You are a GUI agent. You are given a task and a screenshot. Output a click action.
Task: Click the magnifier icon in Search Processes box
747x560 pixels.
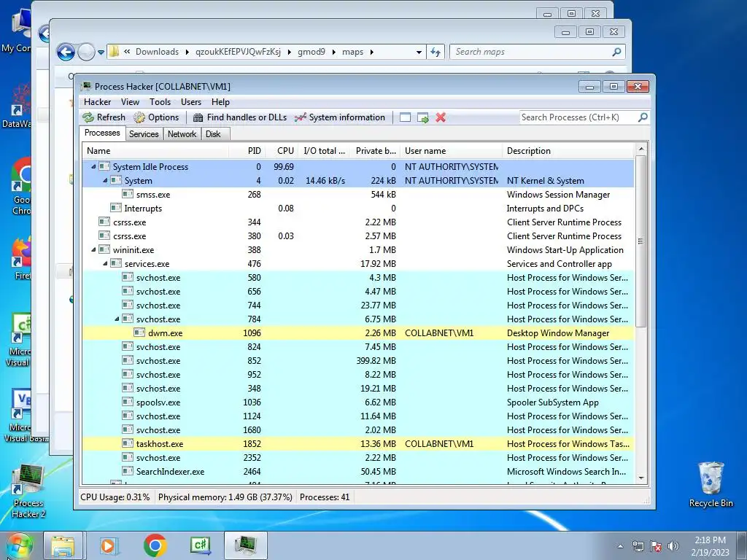pyautogui.click(x=643, y=117)
